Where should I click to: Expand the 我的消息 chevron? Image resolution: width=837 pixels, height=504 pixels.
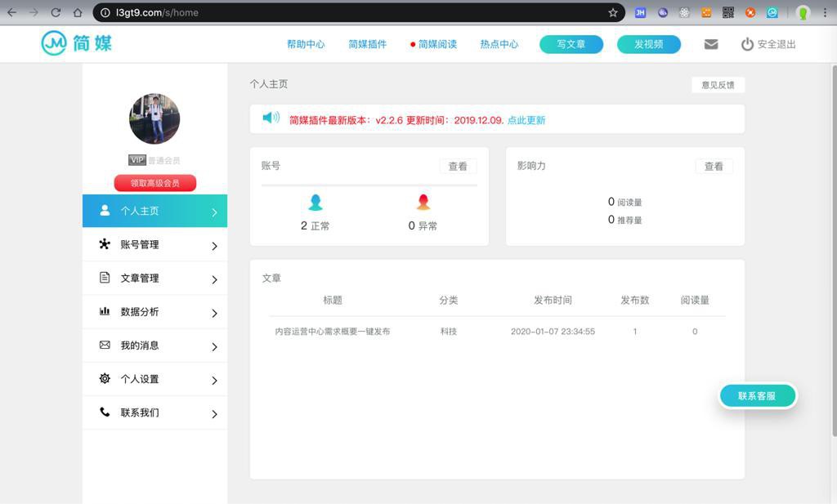tap(214, 346)
